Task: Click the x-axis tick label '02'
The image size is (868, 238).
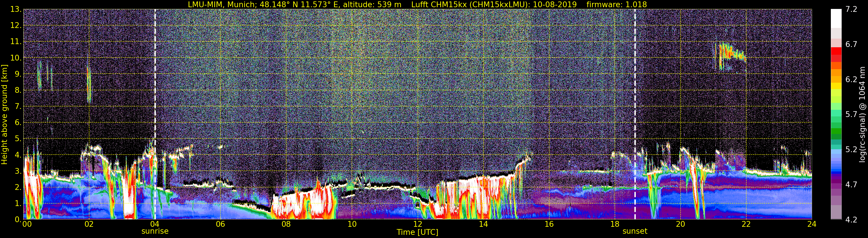Action: coord(89,224)
